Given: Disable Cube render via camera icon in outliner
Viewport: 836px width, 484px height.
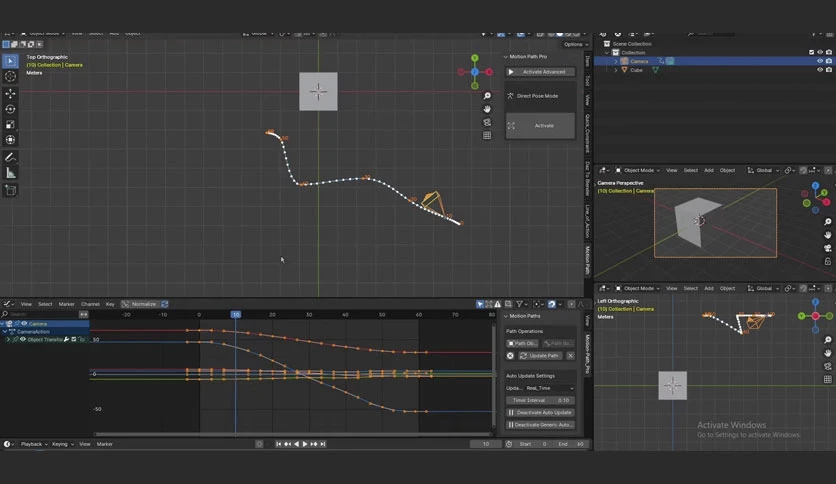Looking at the screenshot, I should [x=829, y=70].
